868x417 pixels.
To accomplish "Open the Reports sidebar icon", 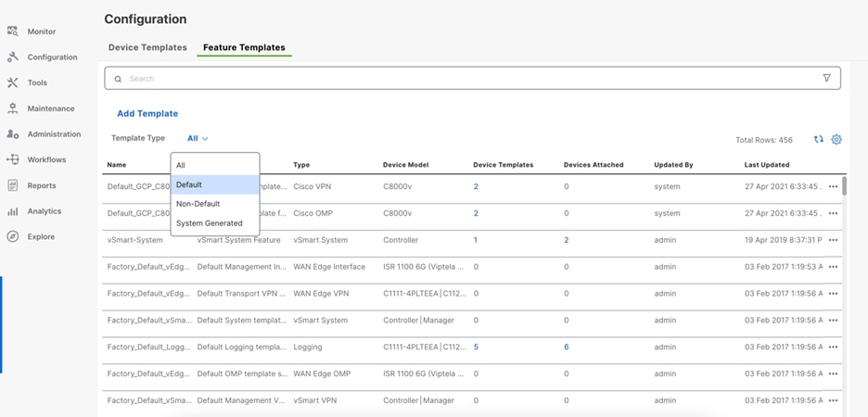I will pyautogui.click(x=13, y=185).
